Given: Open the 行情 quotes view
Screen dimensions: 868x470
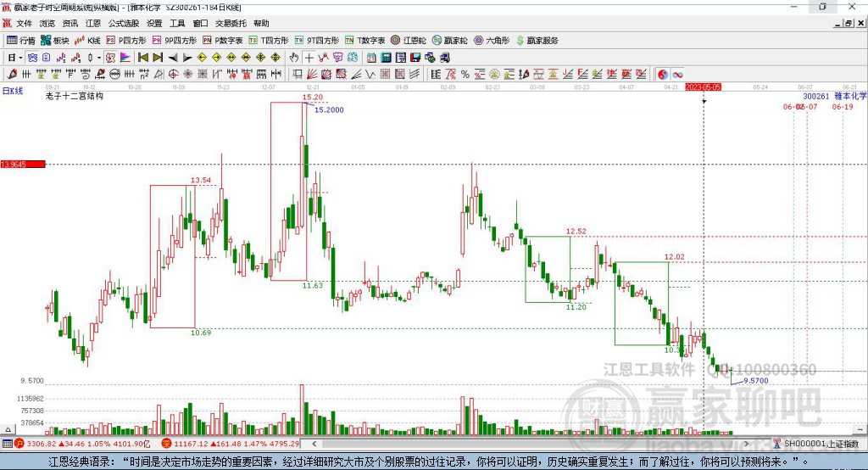Looking at the screenshot, I should [x=20, y=41].
